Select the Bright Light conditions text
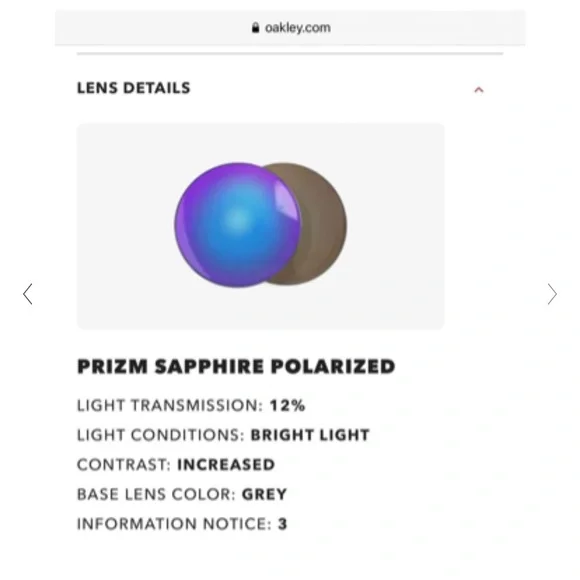Image resolution: width=580 pixels, height=580 pixels. tap(310, 435)
